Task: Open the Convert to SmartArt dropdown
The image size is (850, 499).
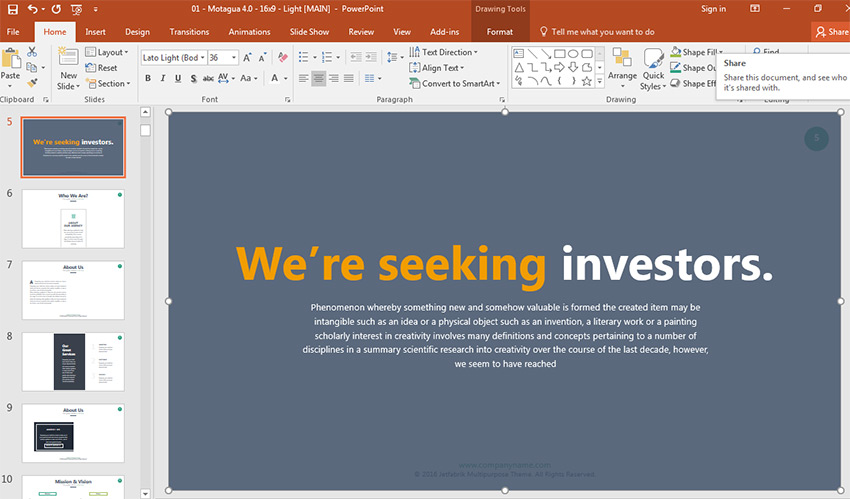Action: tap(454, 83)
